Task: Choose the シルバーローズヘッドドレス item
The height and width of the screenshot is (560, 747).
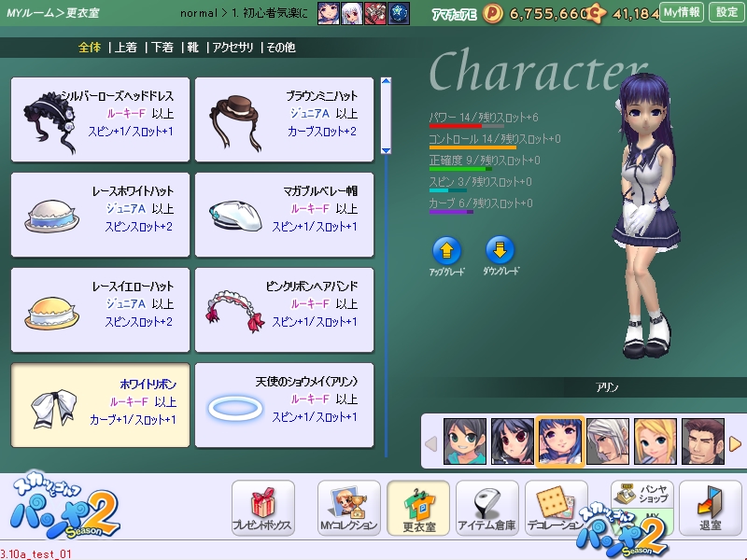Action: [100, 119]
